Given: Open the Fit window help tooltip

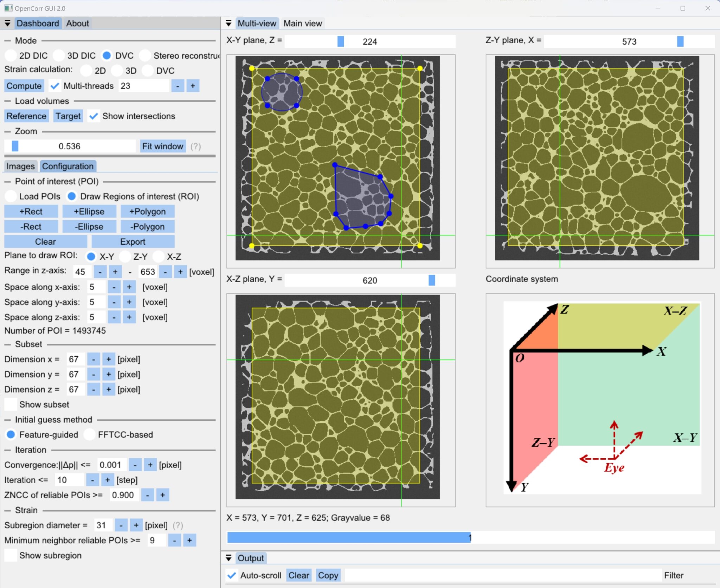Looking at the screenshot, I should point(195,146).
